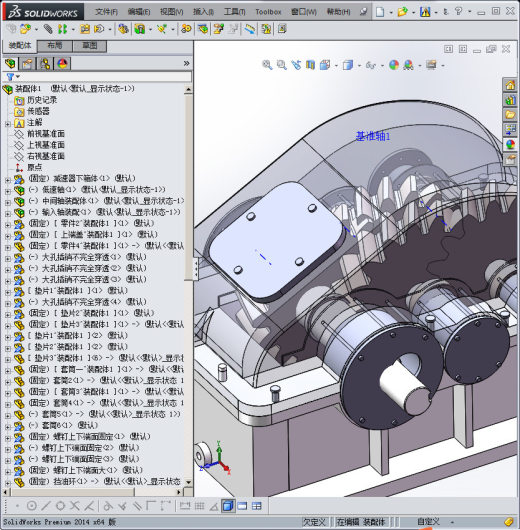Viewport: 520px width, 530px height.
Task: Open the Exploded View tool
Action: tap(218, 29)
